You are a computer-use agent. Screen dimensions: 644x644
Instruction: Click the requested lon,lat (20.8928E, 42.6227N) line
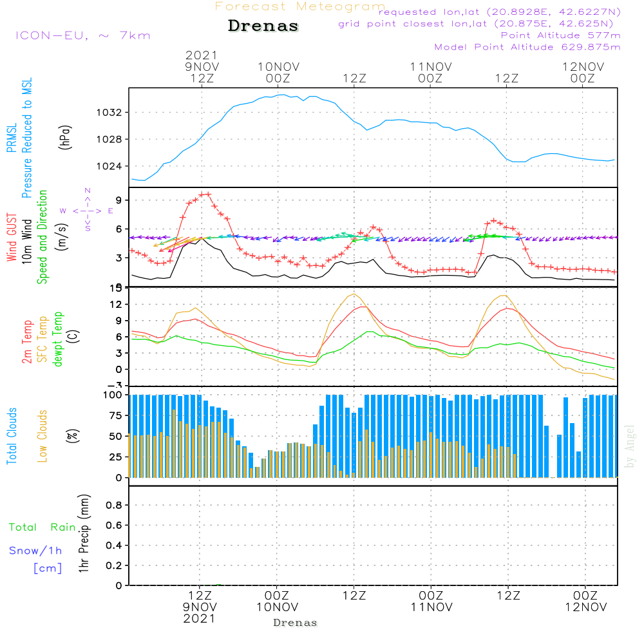click(x=500, y=12)
